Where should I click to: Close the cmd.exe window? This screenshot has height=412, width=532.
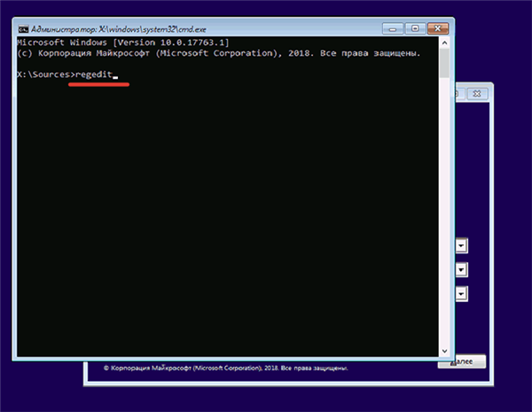click(x=438, y=29)
